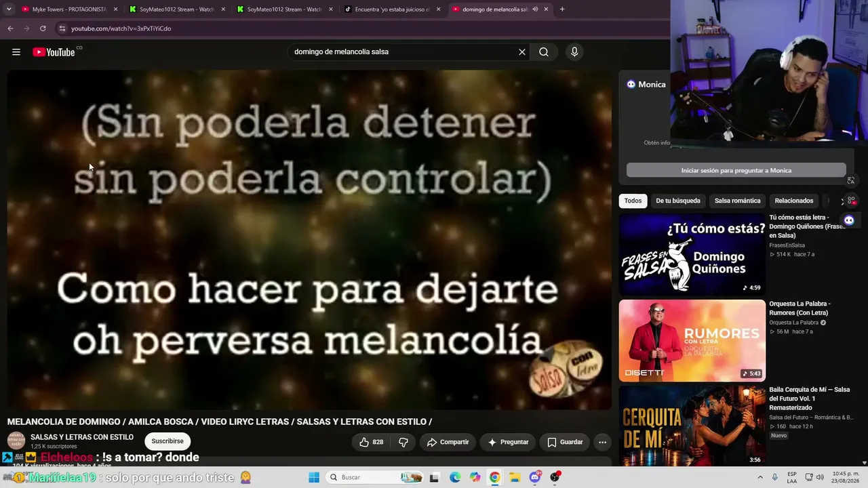The width and height of the screenshot is (868, 488).
Task: Run search with the magnifier button
Action: [x=544, y=52]
